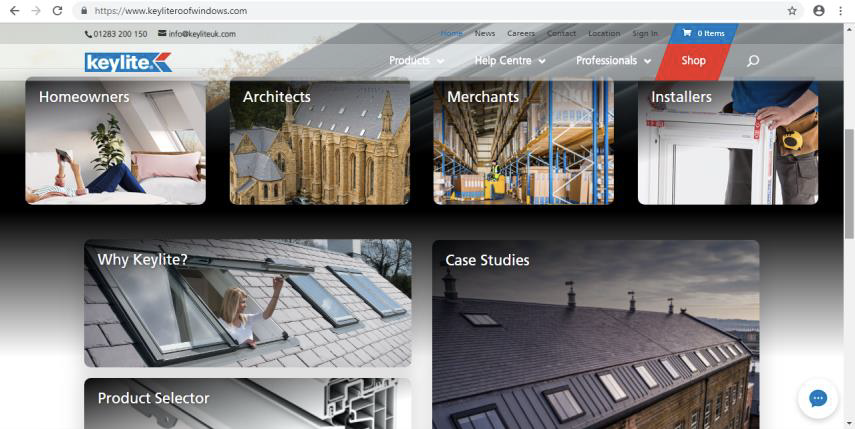
Task: Expand the Products dropdown menu
Action: 417,61
